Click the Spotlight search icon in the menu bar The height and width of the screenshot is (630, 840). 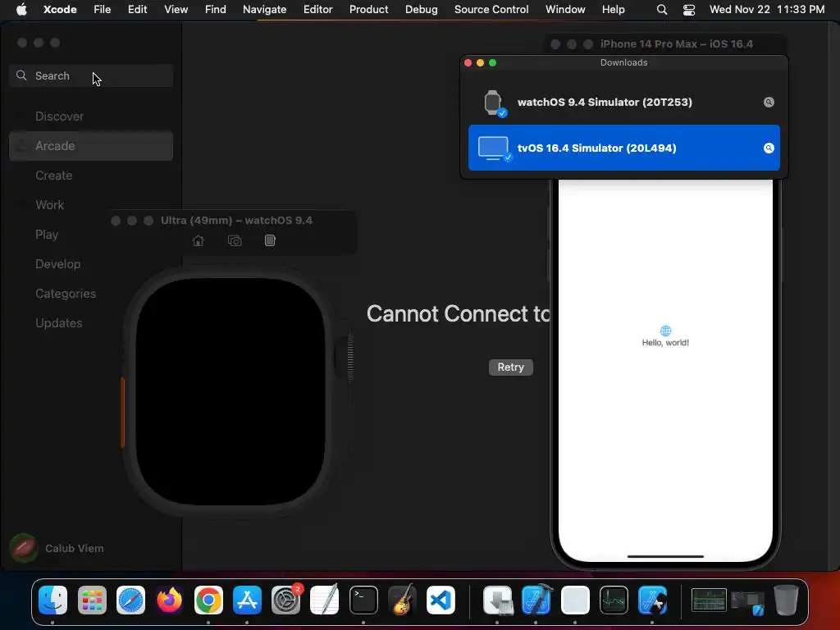[x=662, y=10]
